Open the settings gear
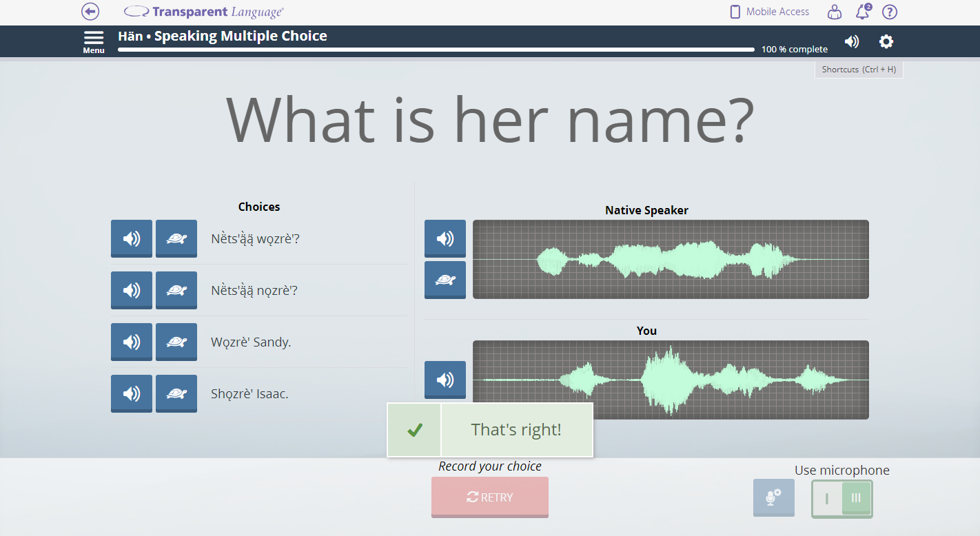 pos(886,41)
